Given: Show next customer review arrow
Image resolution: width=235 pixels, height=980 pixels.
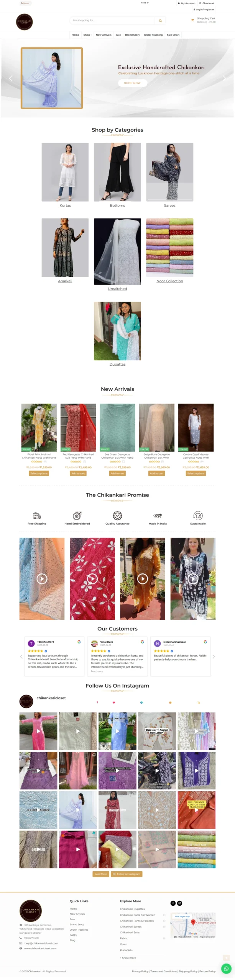Looking at the screenshot, I should coord(214,656).
